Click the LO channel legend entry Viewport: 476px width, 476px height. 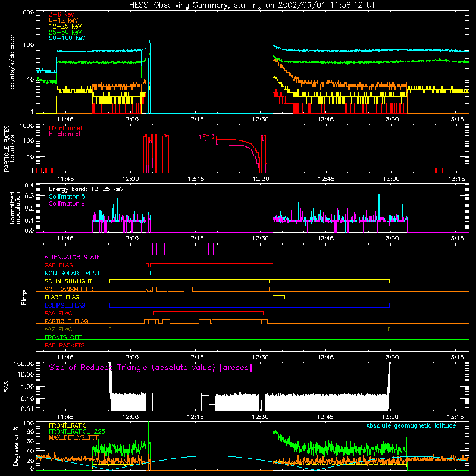click(65, 128)
